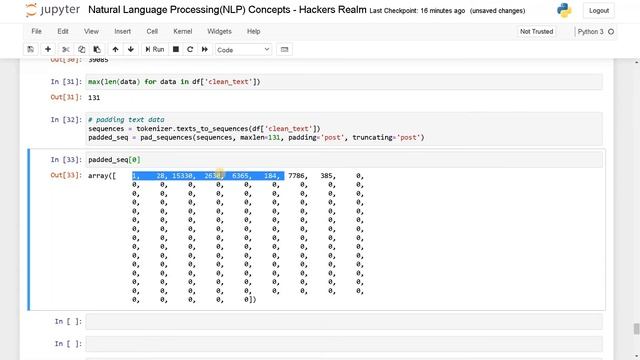Open the Help menu

pos(253,31)
